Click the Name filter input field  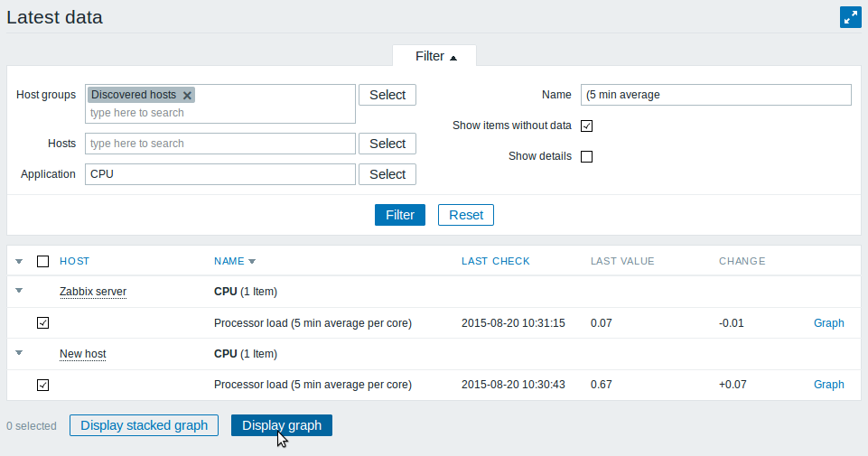pyautogui.click(x=715, y=95)
